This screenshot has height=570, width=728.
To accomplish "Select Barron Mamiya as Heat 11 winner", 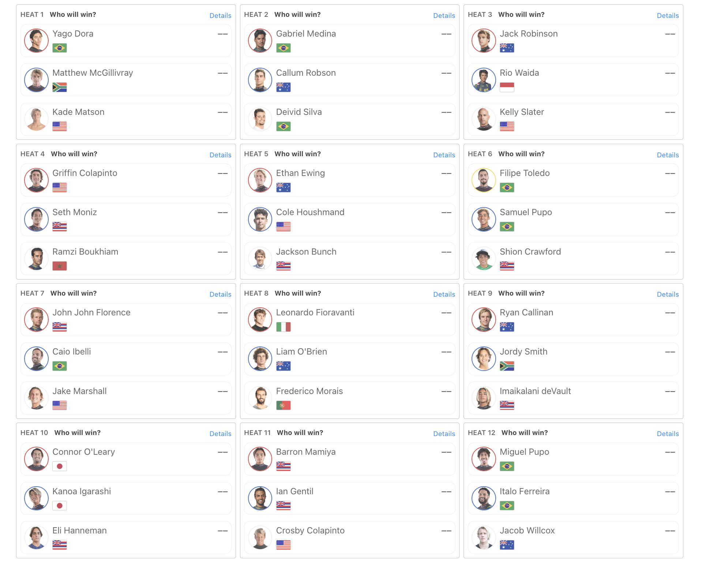I will click(x=349, y=459).
